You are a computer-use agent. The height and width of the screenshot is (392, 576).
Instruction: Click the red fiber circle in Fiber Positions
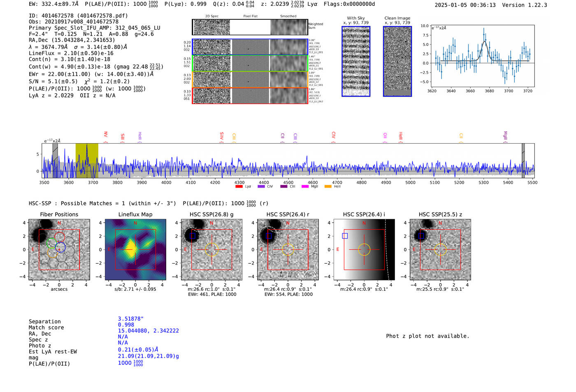(60, 237)
